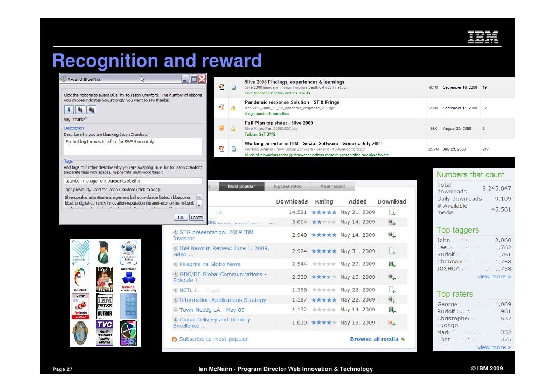Image resolution: width=555 pixels, height=392 pixels.
Task: Open Pelegrini na Globo News item
Action: 210,264
